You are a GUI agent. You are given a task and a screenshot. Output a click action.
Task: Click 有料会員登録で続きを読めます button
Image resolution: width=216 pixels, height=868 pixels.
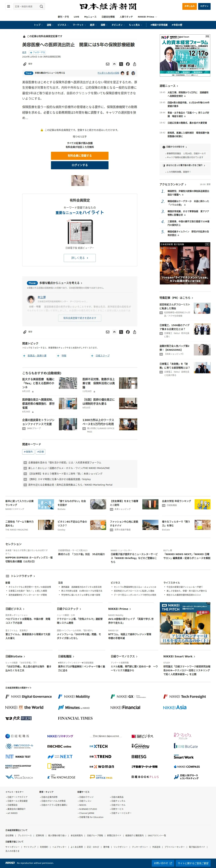pos(80,318)
